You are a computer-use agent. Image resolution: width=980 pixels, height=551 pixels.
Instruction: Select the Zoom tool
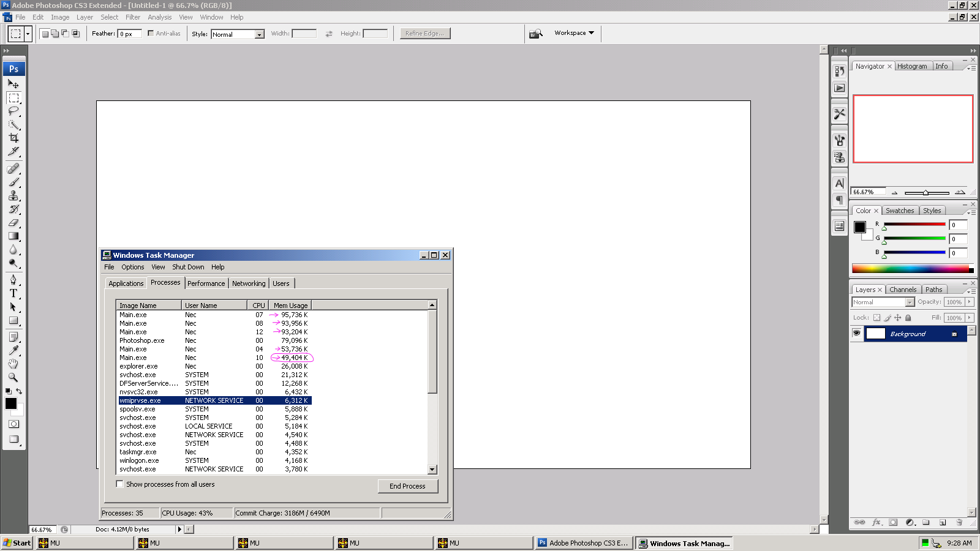[13, 378]
